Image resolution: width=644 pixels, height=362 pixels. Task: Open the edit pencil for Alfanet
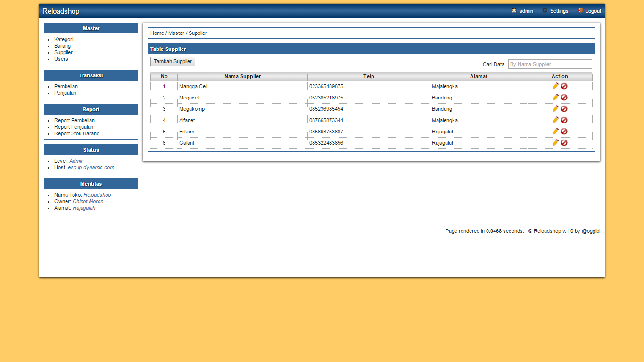coord(555,120)
